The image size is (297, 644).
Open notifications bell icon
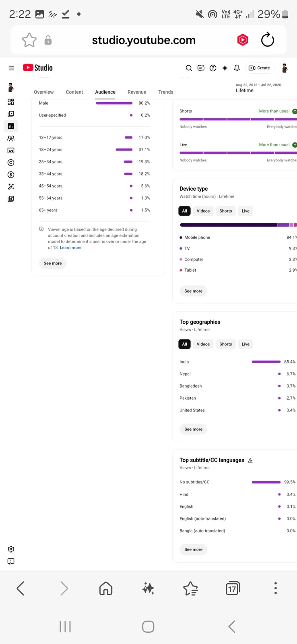coord(237,68)
